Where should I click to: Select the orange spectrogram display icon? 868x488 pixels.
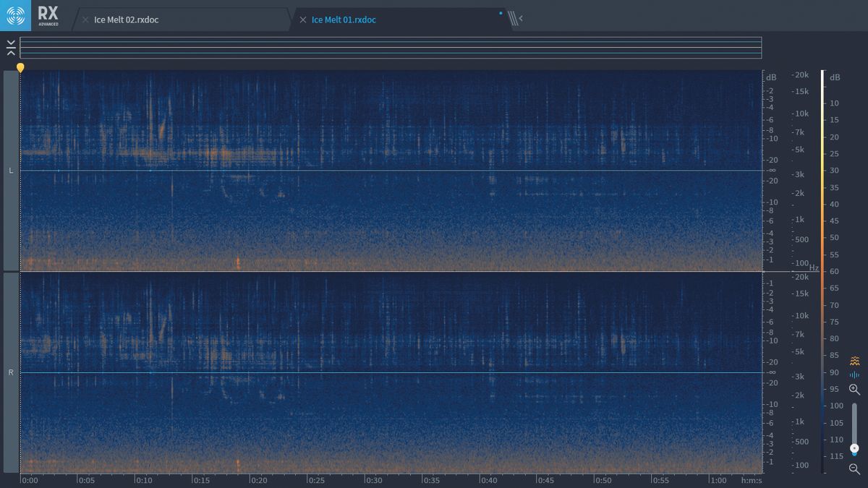pos(855,360)
